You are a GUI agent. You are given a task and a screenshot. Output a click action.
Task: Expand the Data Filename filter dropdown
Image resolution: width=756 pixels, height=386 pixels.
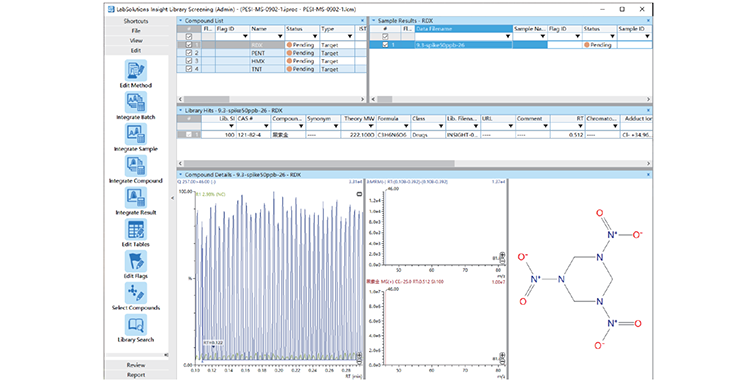508,37
